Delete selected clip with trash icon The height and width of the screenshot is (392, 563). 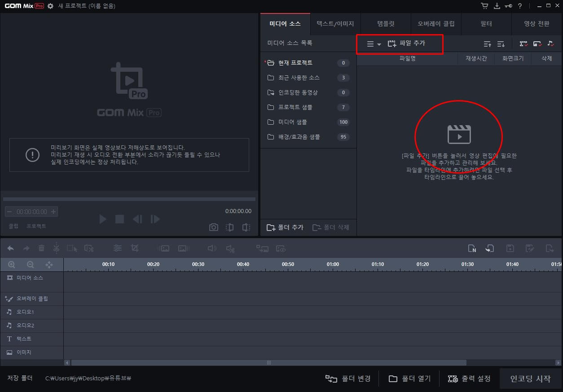click(41, 248)
